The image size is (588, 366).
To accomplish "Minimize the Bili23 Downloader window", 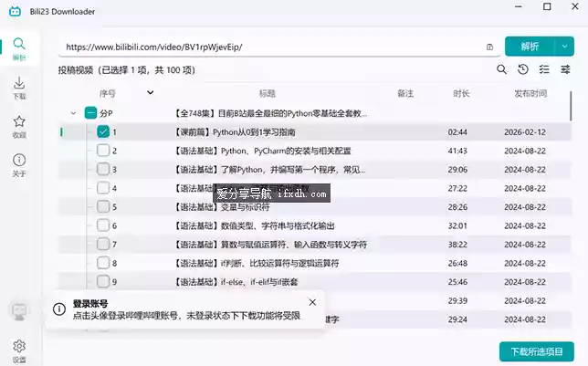I will 519,6.
